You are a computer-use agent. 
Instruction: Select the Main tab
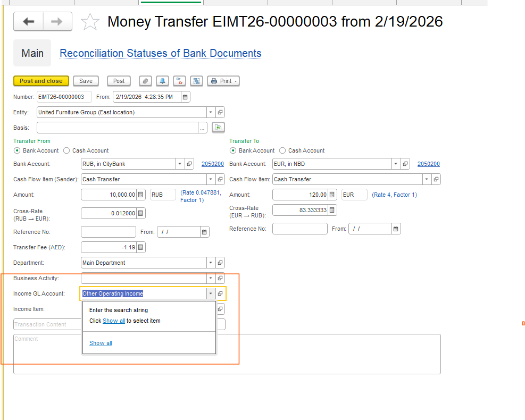[x=32, y=53]
